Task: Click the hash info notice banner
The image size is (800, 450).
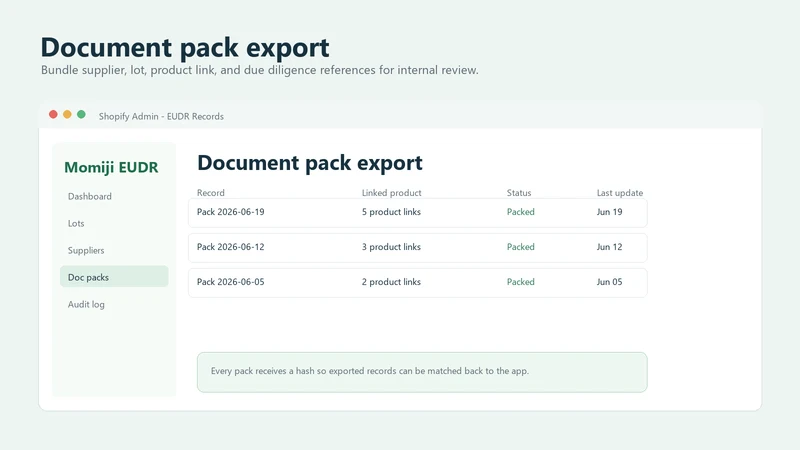Action: point(422,372)
